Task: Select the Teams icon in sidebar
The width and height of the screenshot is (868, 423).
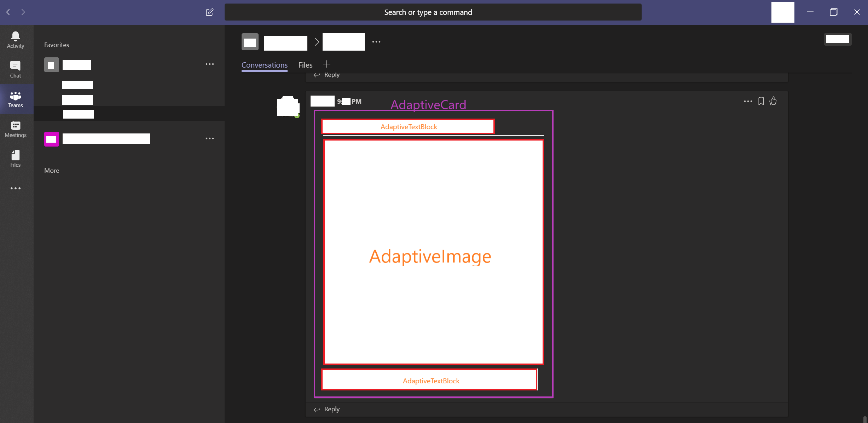Action: tap(15, 98)
